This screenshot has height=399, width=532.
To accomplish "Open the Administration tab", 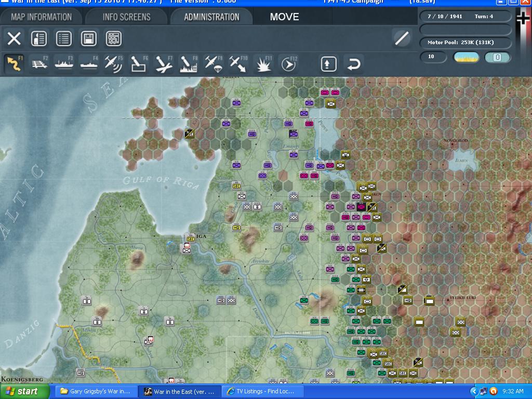I will 211,17.
